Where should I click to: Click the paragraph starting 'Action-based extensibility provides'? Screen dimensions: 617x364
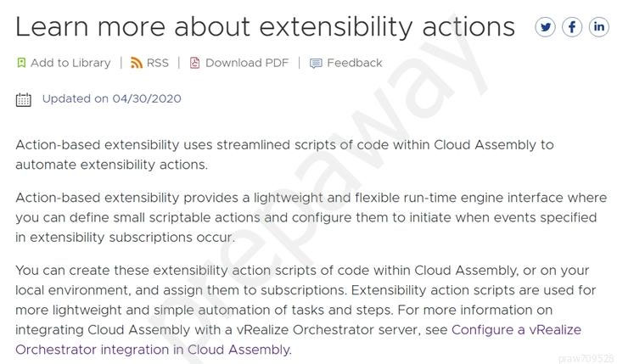(x=311, y=217)
